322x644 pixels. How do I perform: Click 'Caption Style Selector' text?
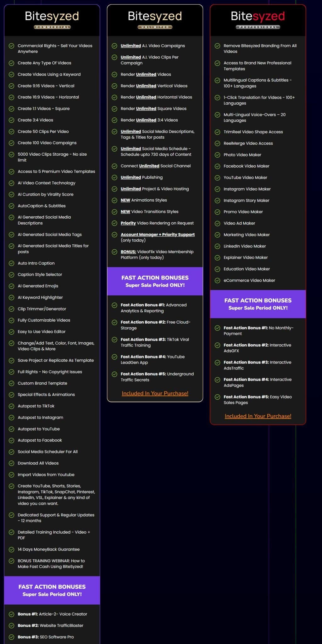[40, 275]
